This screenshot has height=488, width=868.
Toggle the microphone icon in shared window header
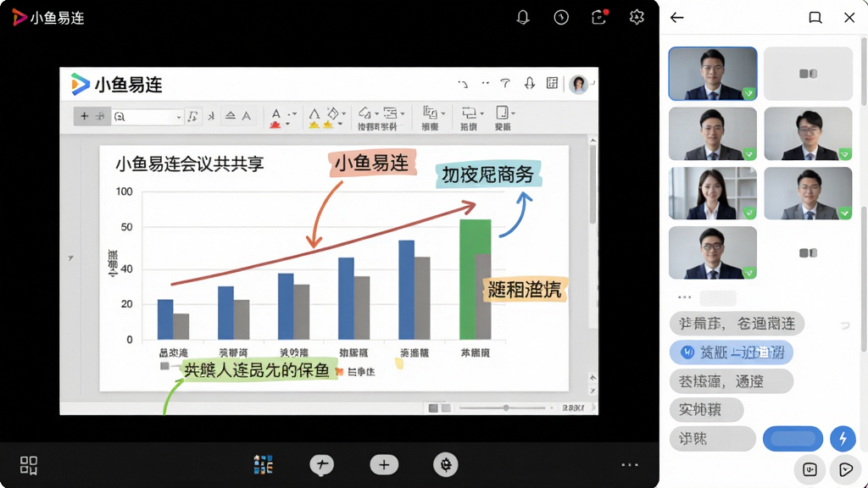(530, 84)
